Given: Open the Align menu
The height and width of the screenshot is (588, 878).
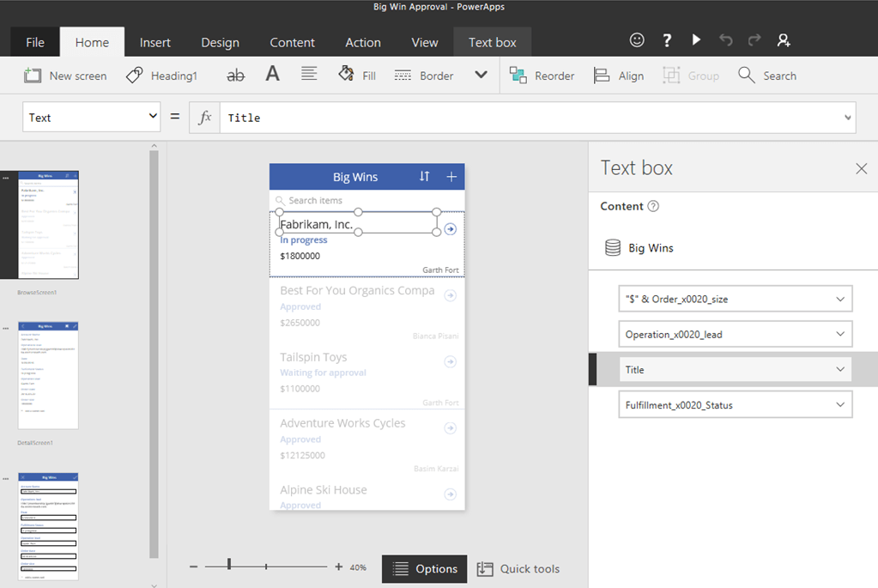Looking at the screenshot, I should (619, 76).
